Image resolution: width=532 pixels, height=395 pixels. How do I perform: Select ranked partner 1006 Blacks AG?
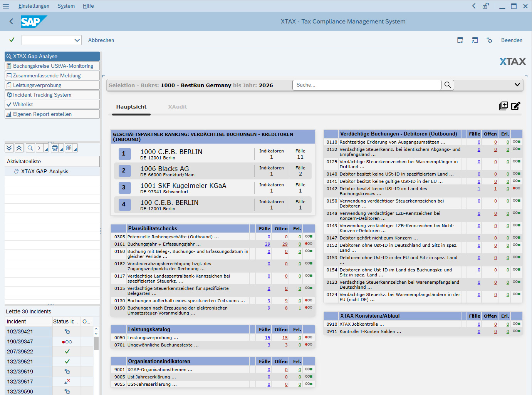[213, 171]
